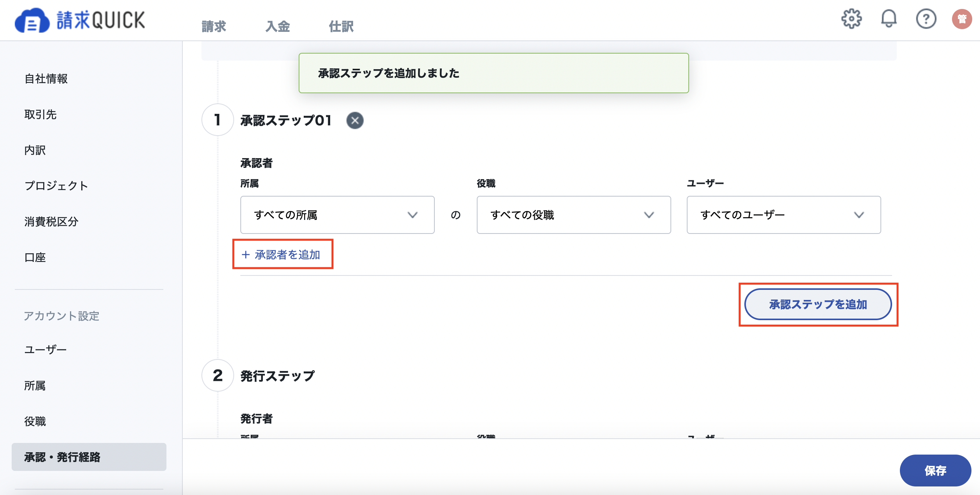
Task: Click the step number 1 circle
Action: (217, 120)
